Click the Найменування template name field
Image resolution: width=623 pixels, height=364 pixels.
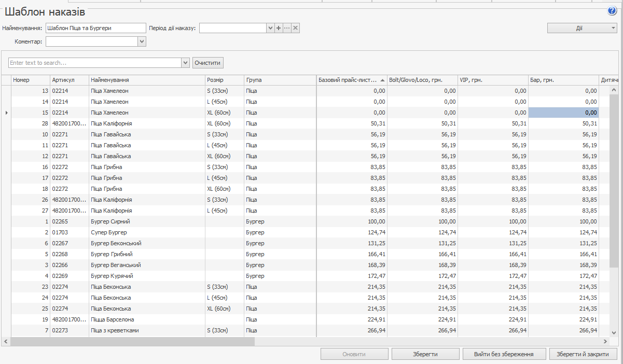96,28
